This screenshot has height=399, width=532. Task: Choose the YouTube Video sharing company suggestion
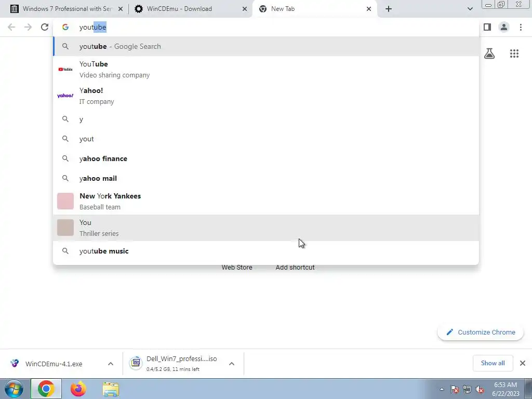[266, 69]
